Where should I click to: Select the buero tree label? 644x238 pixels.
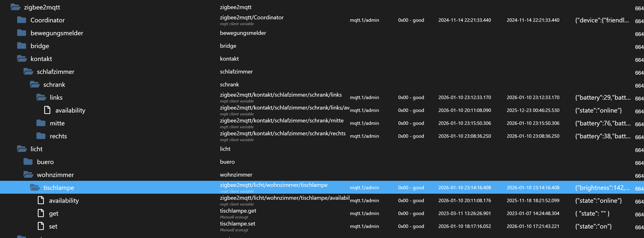pyautogui.click(x=45, y=162)
